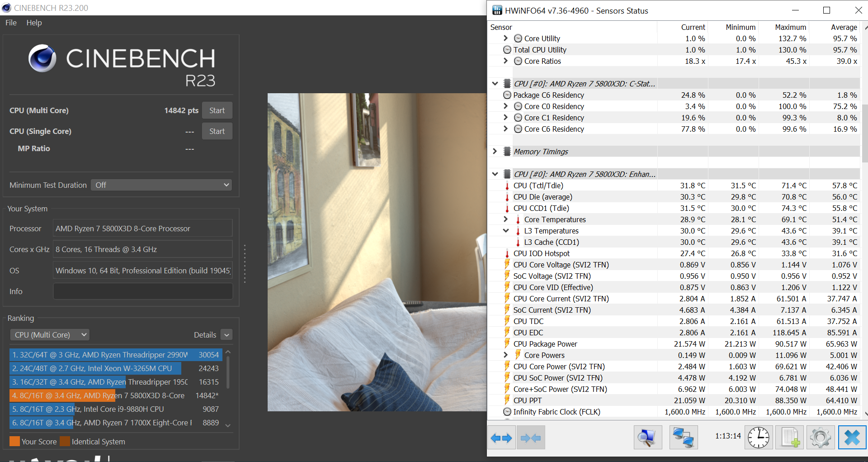Open the Details dropdown arrow in Ranking
Screen dimensions: 868x462
tap(227, 335)
